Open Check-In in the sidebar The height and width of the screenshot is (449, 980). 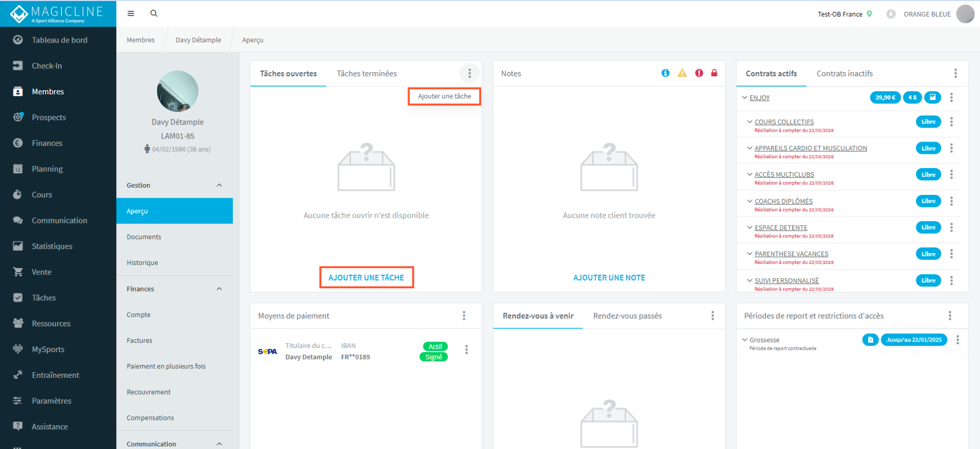point(58,66)
